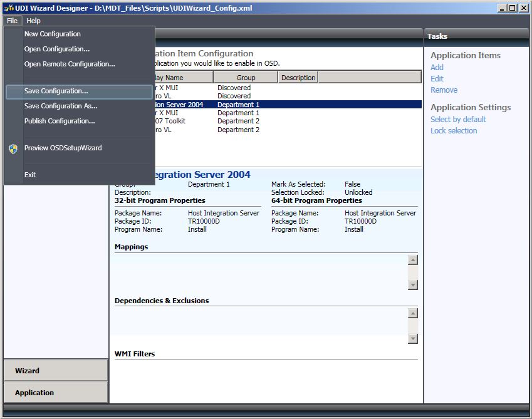Click the UDI Wizard Designer title bar icon
Viewport: 532px width, 419px height.
click(x=9, y=8)
